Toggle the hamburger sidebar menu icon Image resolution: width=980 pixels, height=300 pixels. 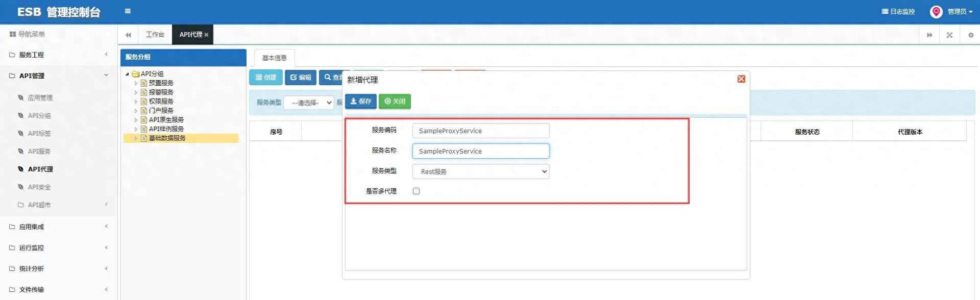[x=128, y=11]
